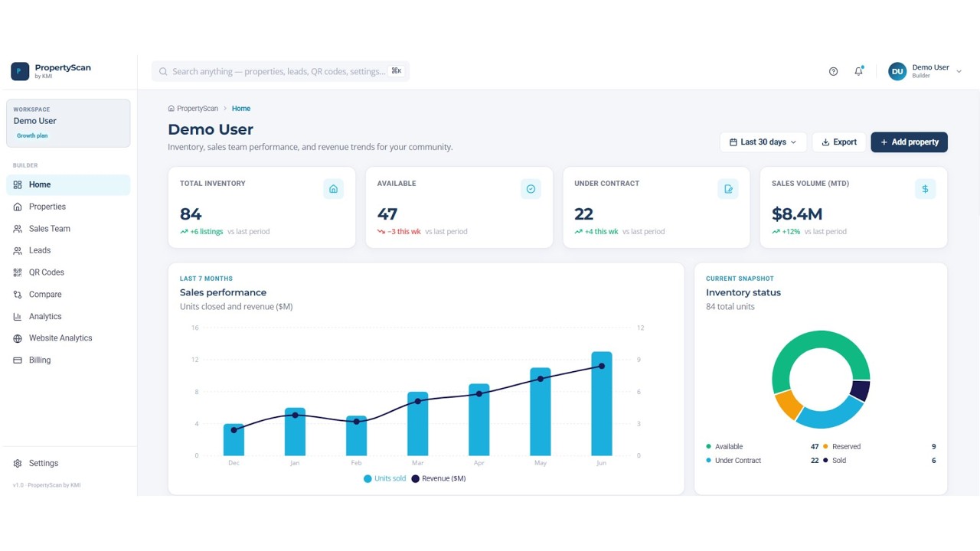Click the +12% trend text
980x551 pixels.
(791, 231)
